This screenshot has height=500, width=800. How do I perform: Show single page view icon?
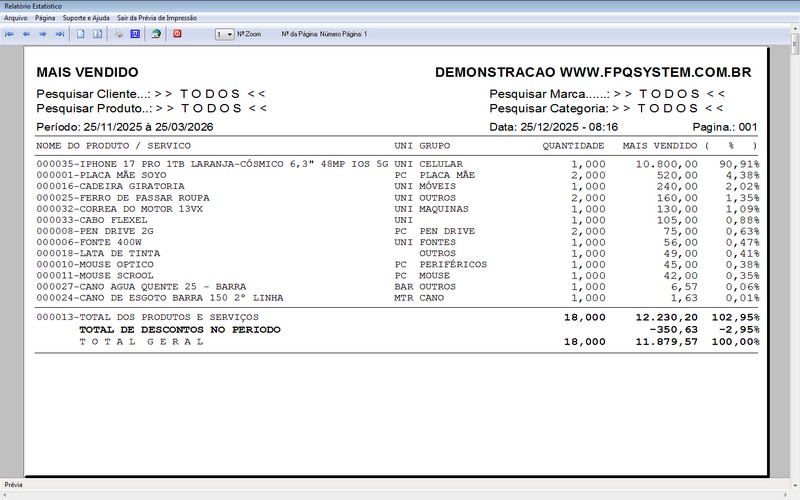81,34
